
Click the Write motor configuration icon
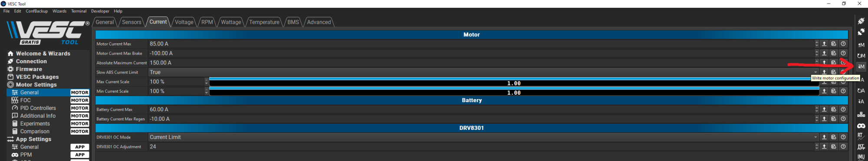861,67
